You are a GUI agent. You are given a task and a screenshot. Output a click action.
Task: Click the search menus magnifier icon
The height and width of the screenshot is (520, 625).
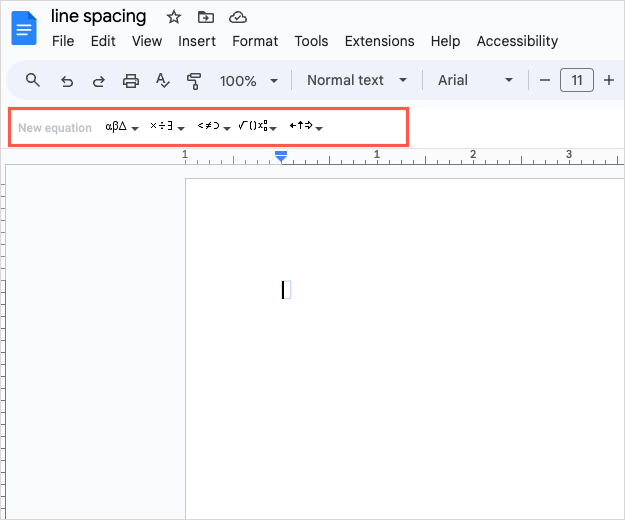pyautogui.click(x=33, y=80)
